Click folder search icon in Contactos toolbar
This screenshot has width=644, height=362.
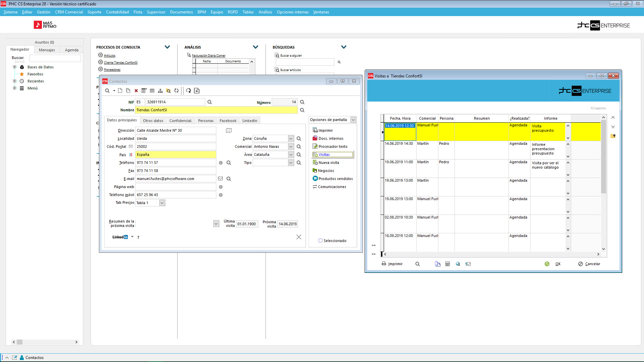pos(168,91)
